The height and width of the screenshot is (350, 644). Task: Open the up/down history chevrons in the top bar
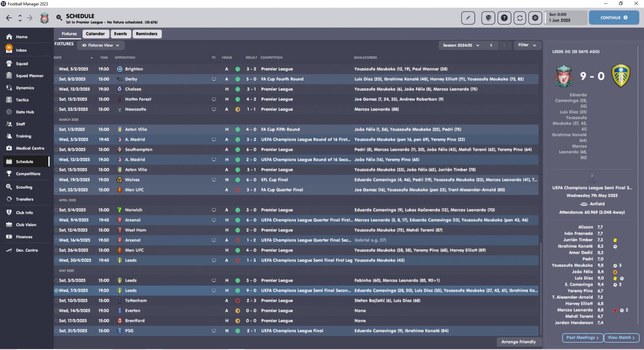coord(20,18)
